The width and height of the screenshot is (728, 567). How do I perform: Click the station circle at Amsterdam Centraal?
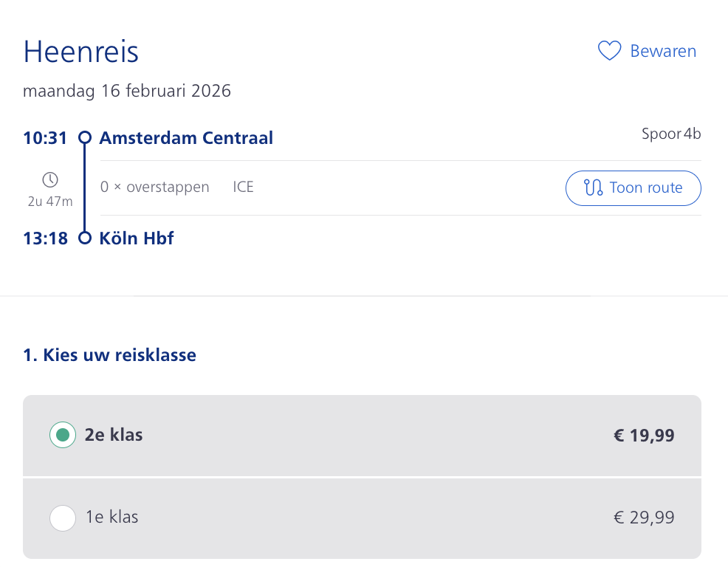pos(85,137)
